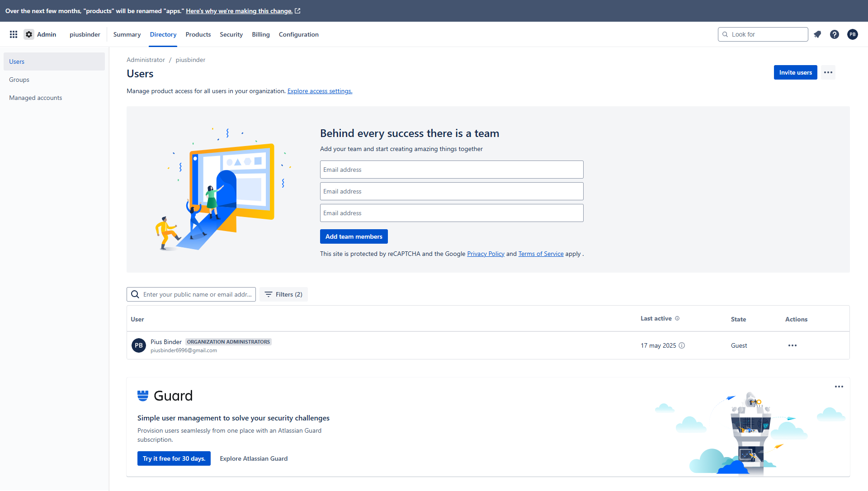
Task: Click the info icon next to Last active header
Action: coord(677,319)
